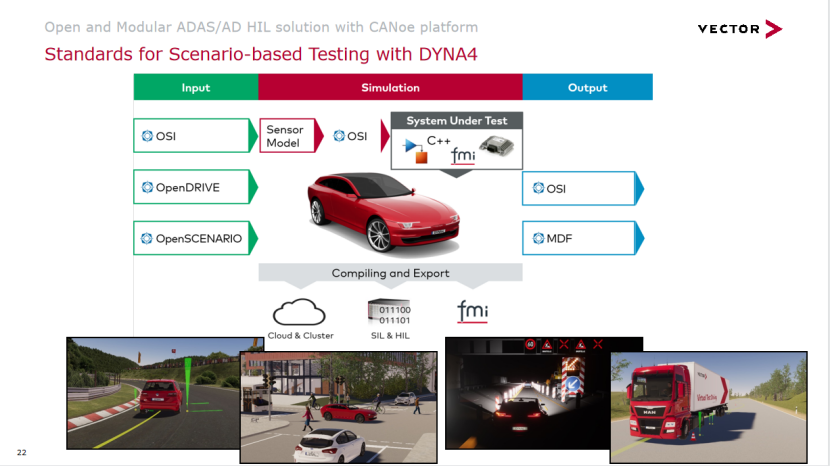Open the urban intersection simulation screenshot
The image size is (830, 466).
click(x=339, y=407)
